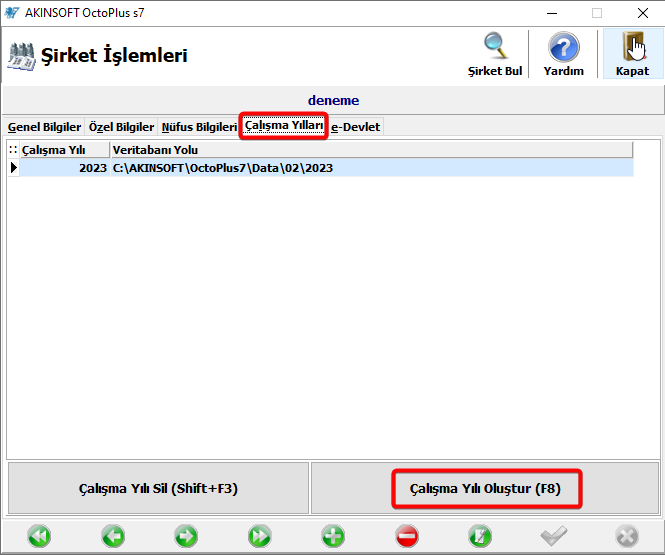This screenshot has height=555, width=665.
Task: Open Şirket Bul magnifier search
Action: (495, 54)
